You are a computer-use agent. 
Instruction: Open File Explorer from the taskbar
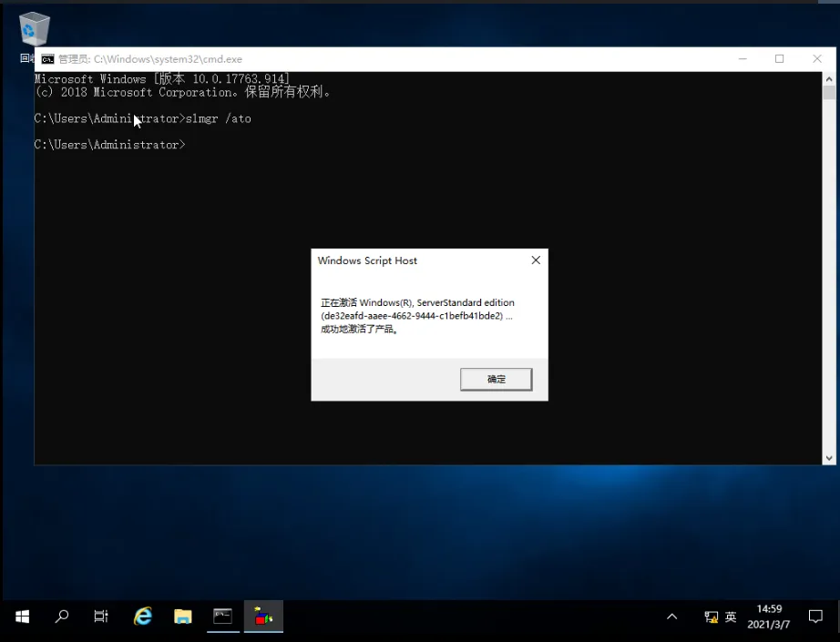pyautogui.click(x=182, y=617)
